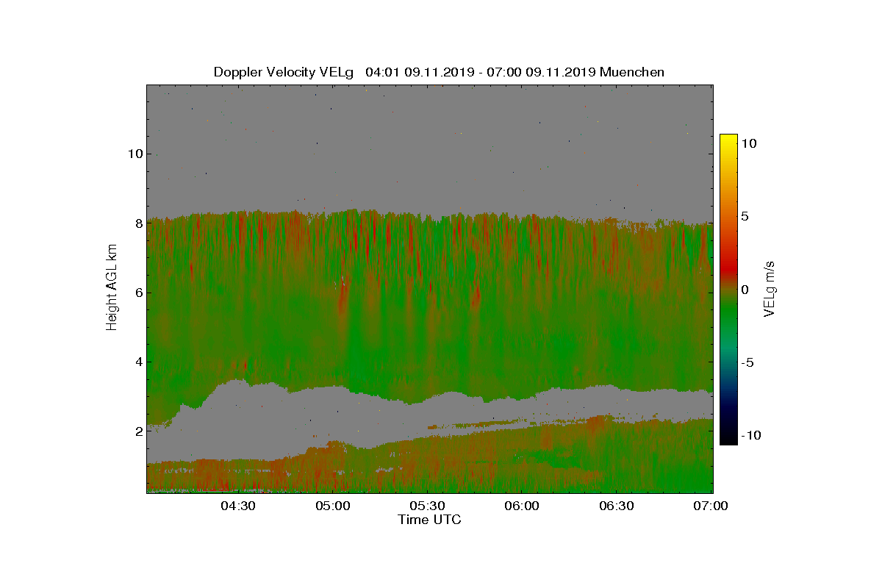Click the height tick label '10'
This screenshot has width=882, height=588.
coord(135,154)
